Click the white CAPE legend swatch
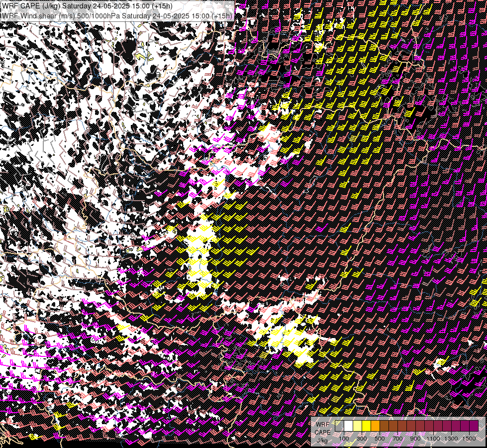Image resolution: width=487 pixels, height=448 pixels. (349, 426)
